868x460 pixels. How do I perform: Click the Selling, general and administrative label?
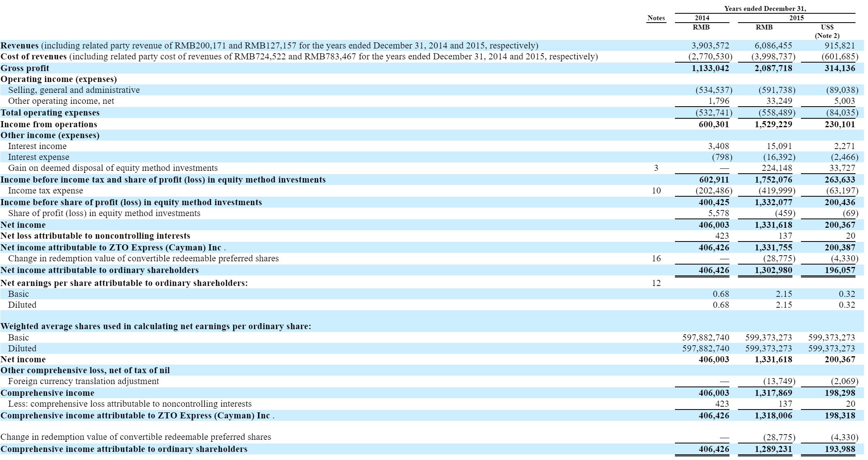pos(74,90)
